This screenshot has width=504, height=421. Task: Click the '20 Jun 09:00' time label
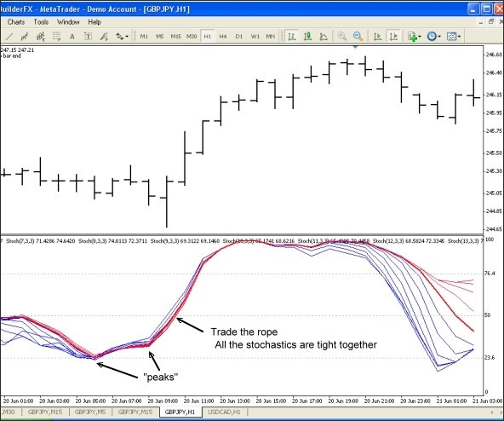click(x=163, y=401)
